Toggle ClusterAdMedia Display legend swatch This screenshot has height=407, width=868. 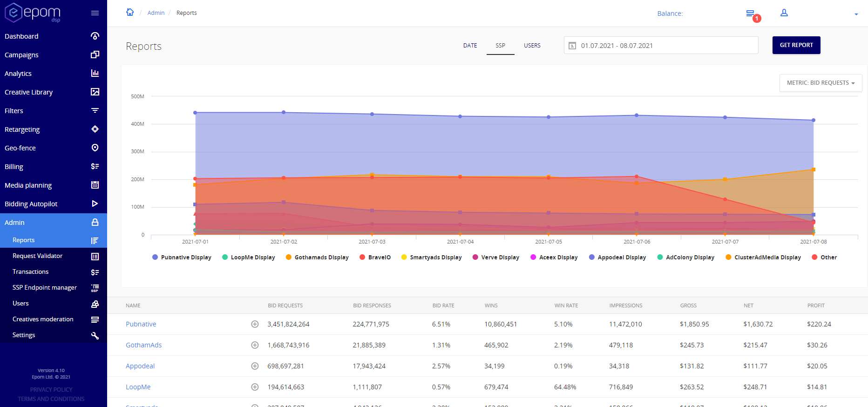tap(728, 257)
